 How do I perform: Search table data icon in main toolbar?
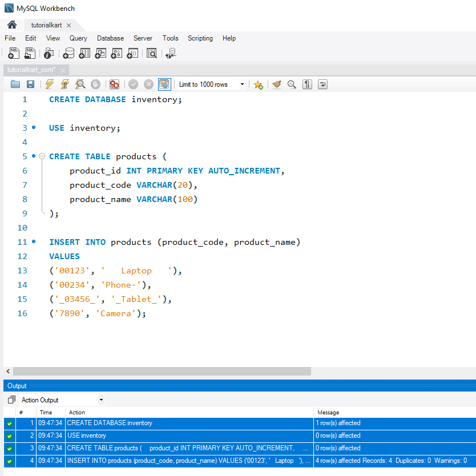pyautogui.click(x=151, y=53)
